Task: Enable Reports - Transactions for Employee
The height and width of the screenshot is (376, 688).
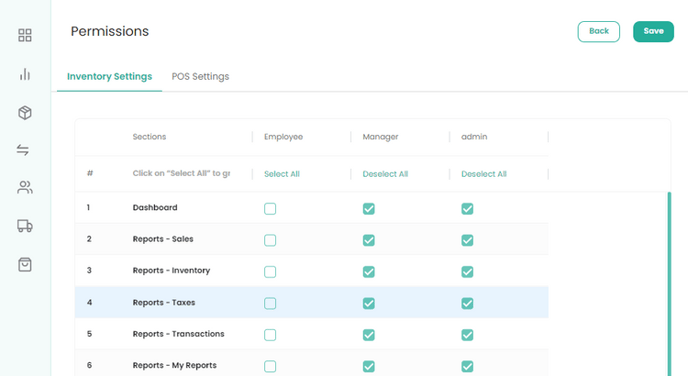Action: pyautogui.click(x=270, y=335)
